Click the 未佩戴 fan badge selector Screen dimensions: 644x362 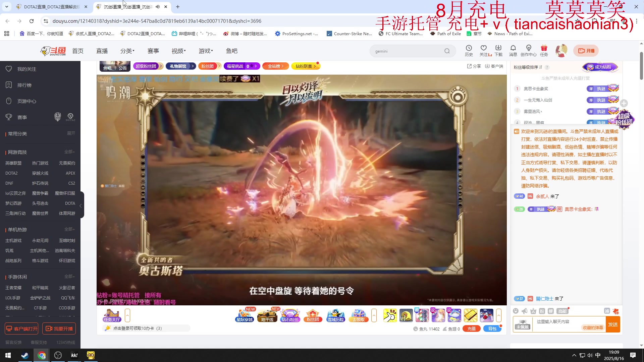pyautogui.click(x=523, y=324)
